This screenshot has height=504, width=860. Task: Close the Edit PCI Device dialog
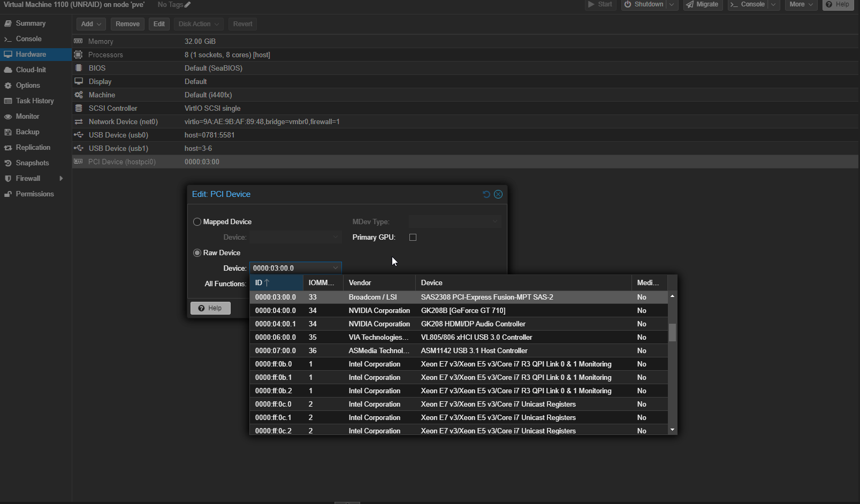[x=498, y=194]
